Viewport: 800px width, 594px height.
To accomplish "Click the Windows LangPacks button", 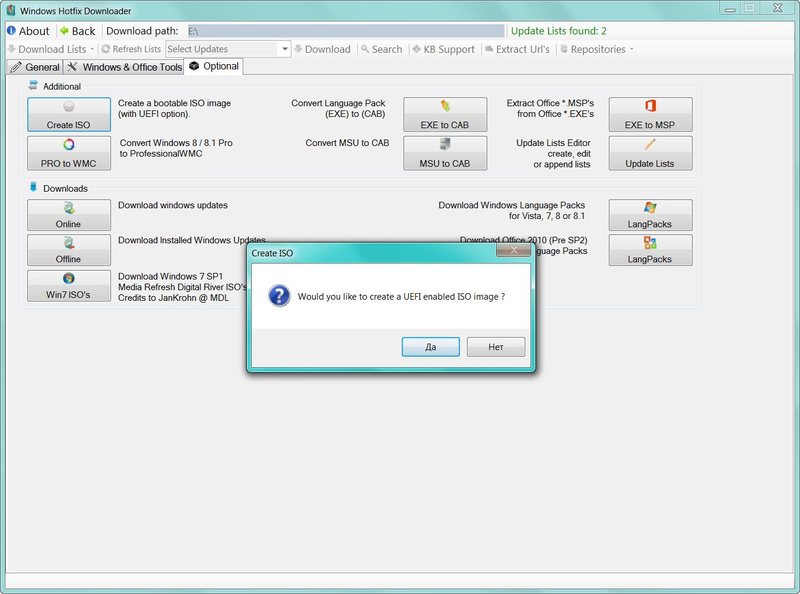I will point(651,215).
